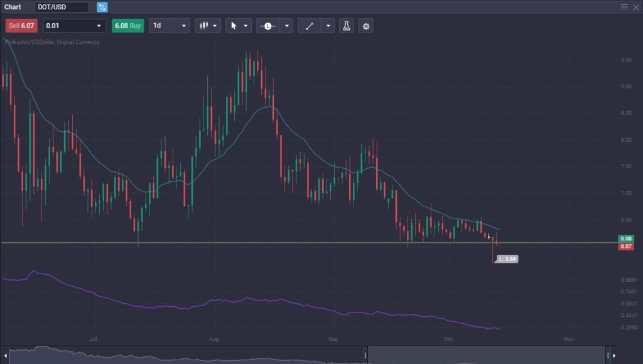Click the 6.08 Buy button
Viewport: 643px width, 364px height.
click(127, 26)
